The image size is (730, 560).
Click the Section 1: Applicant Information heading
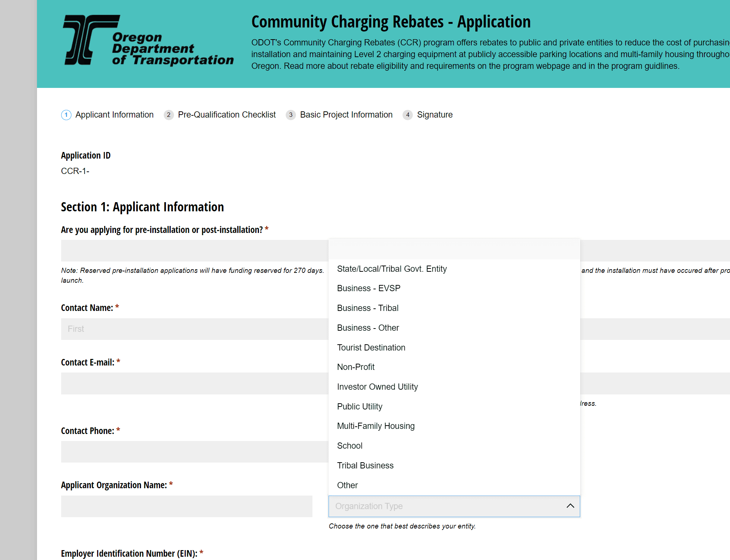142,207
